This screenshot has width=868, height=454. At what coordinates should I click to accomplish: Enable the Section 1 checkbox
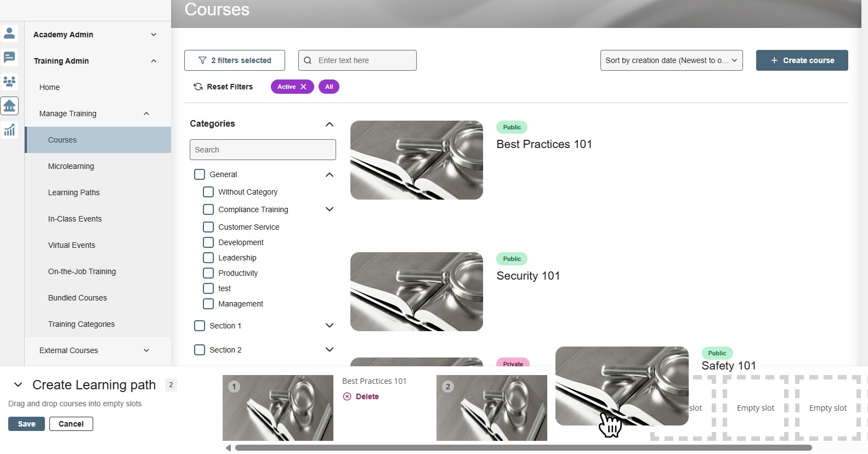pyautogui.click(x=200, y=326)
